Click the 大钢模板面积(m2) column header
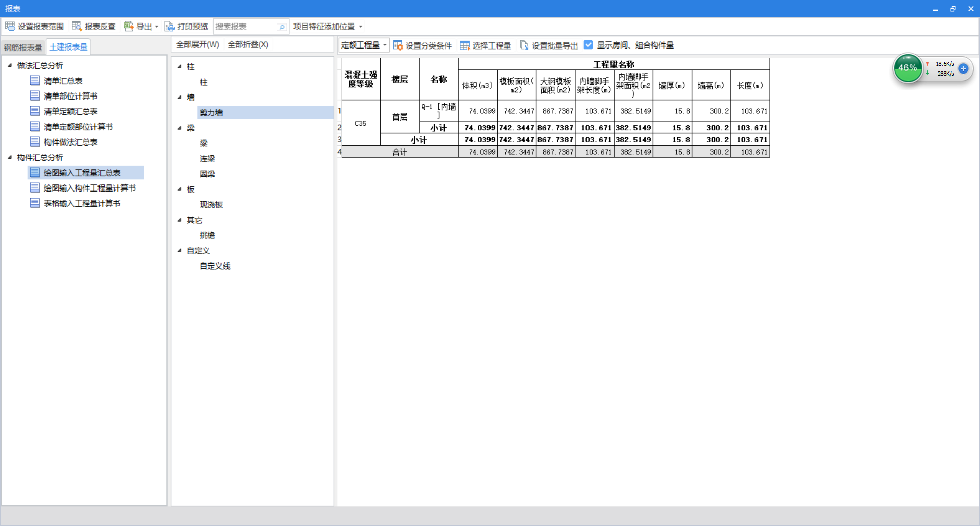980x526 pixels. click(556, 85)
